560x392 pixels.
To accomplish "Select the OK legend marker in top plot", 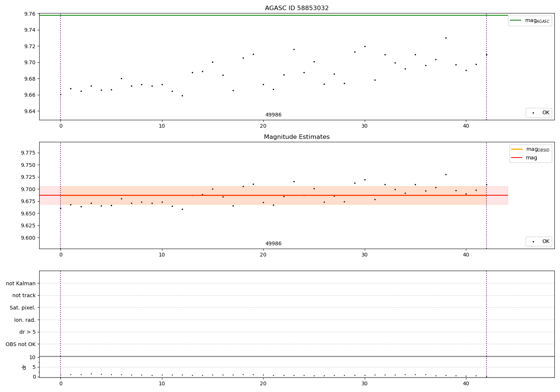I will pyautogui.click(x=533, y=113).
